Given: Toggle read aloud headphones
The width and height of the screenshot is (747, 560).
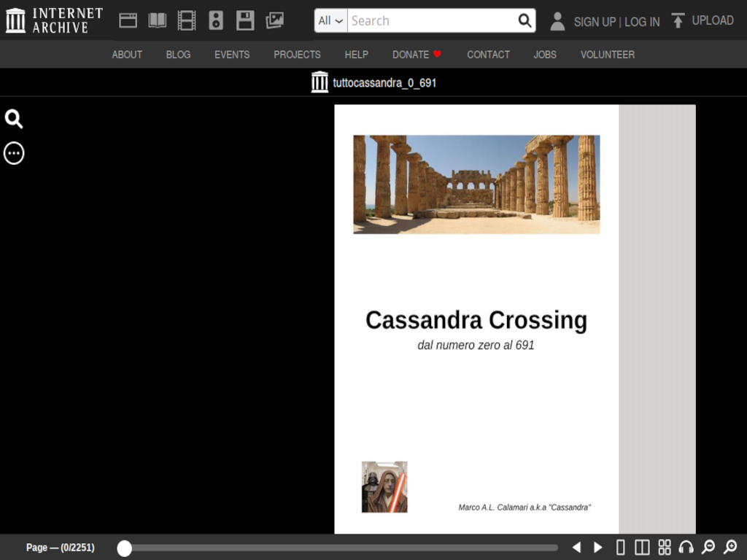Looking at the screenshot, I should pyautogui.click(x=686, y=547).
